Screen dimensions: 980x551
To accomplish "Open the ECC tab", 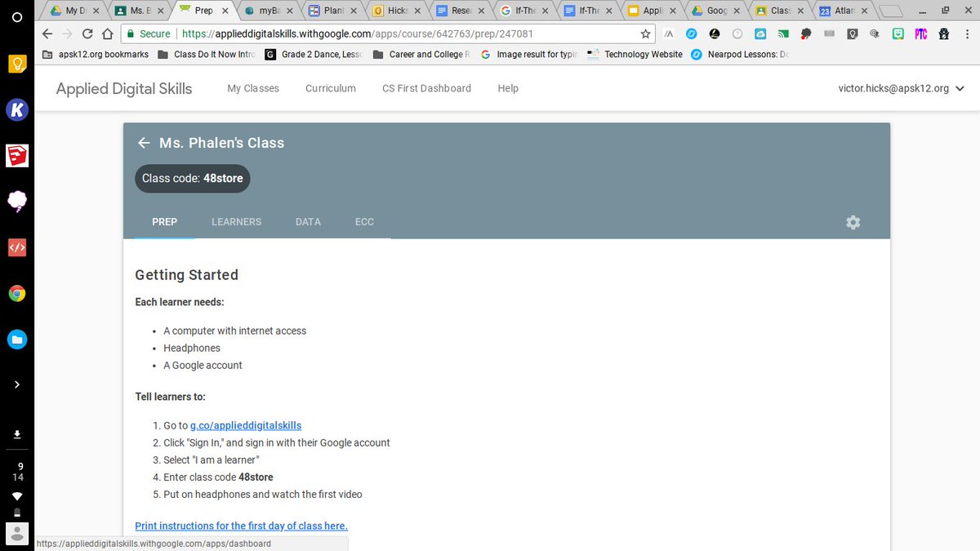I will (364, 222).
